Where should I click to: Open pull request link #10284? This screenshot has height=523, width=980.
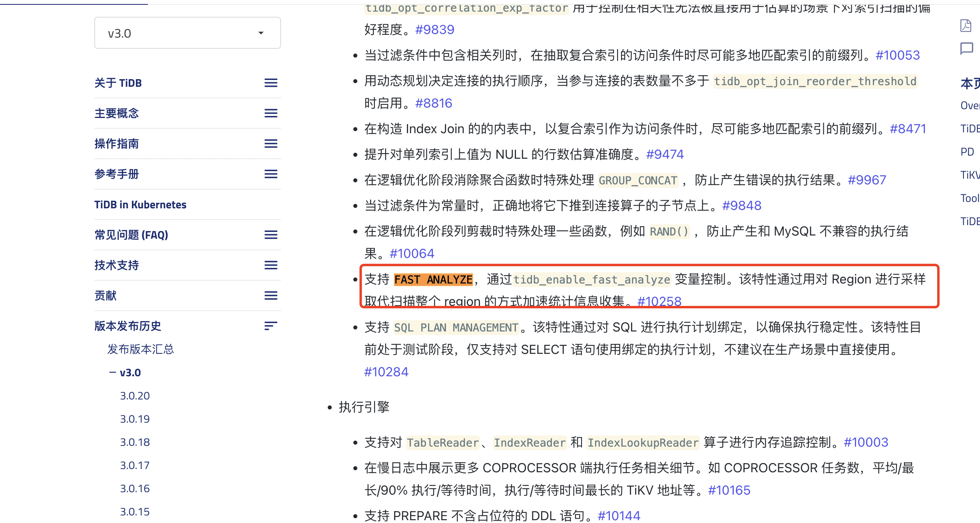pyautogui.click(x=386, y=372)
